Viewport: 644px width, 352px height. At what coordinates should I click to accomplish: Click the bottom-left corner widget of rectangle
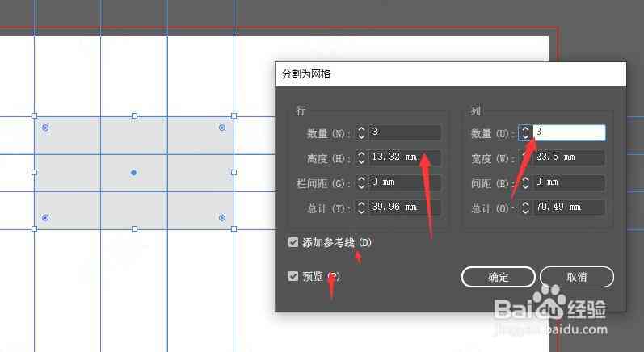pyautogui.click(x=45, y=217)
